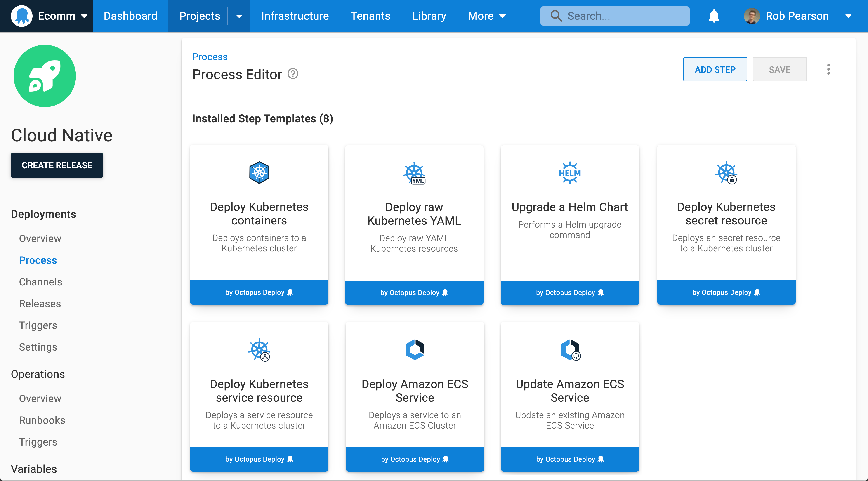
Task: Click the Deploy raw Kubernetes YAML icon
Action: click(414, 173)
